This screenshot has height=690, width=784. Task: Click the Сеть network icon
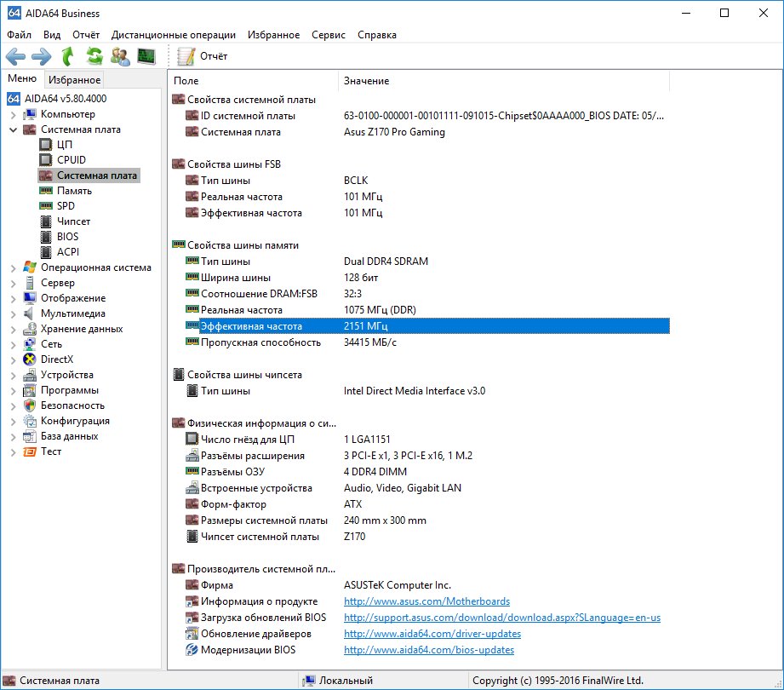(x=30, y=344)
